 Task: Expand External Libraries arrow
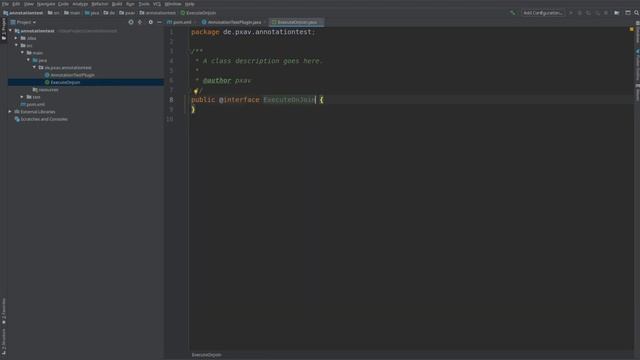[10, 111]
